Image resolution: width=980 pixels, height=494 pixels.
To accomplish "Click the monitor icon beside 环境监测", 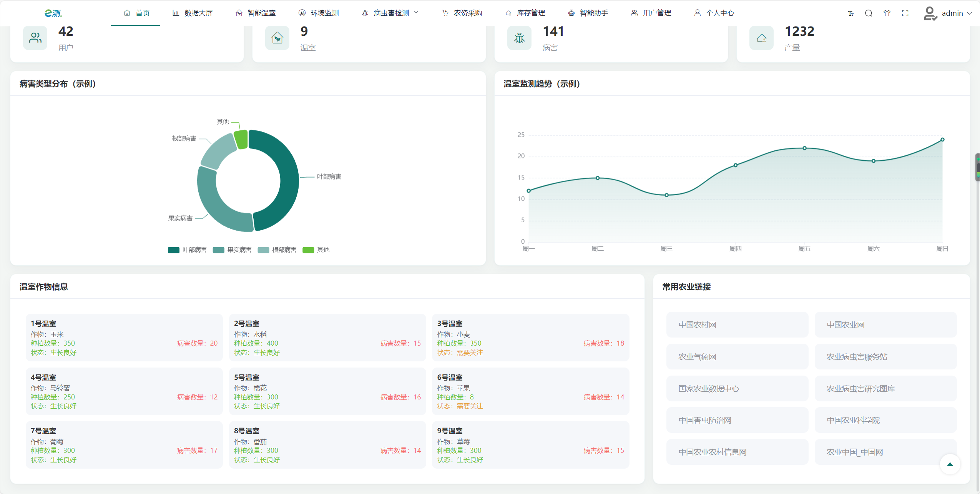I will 302,13.
